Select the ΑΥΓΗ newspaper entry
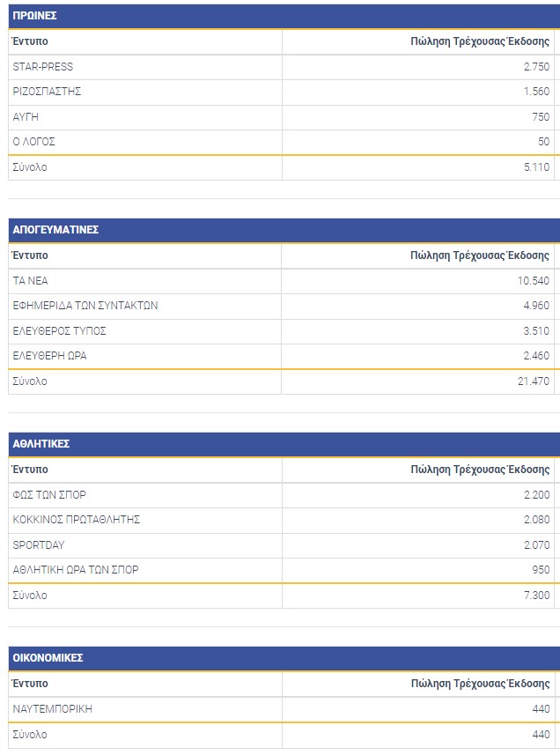Screen dimensions: 560x755 pyautogui.click(x=26, y=117)
